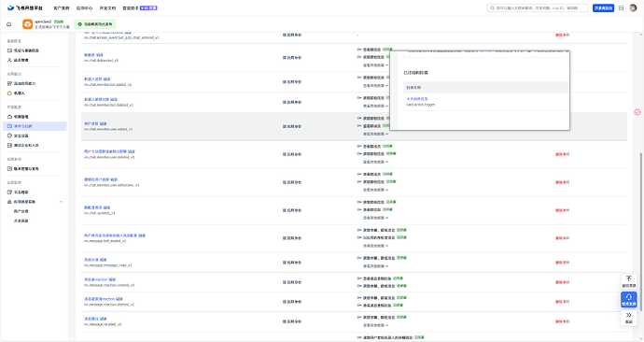Open 客户案例 in the top navigation
644x342 pixels.
(62, 7)
